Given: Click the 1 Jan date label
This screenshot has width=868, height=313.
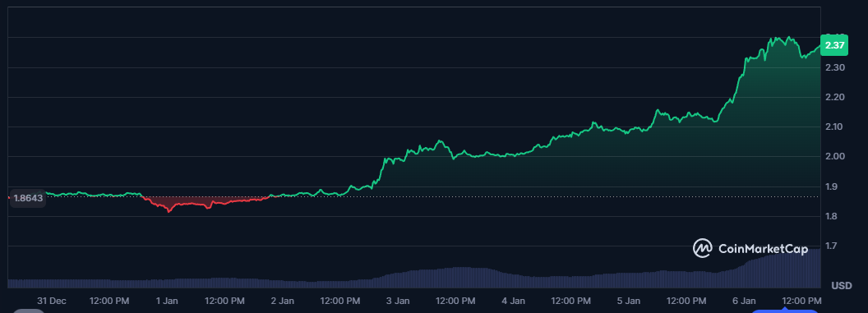Looking at the screenshot, I should click(167, 301).
